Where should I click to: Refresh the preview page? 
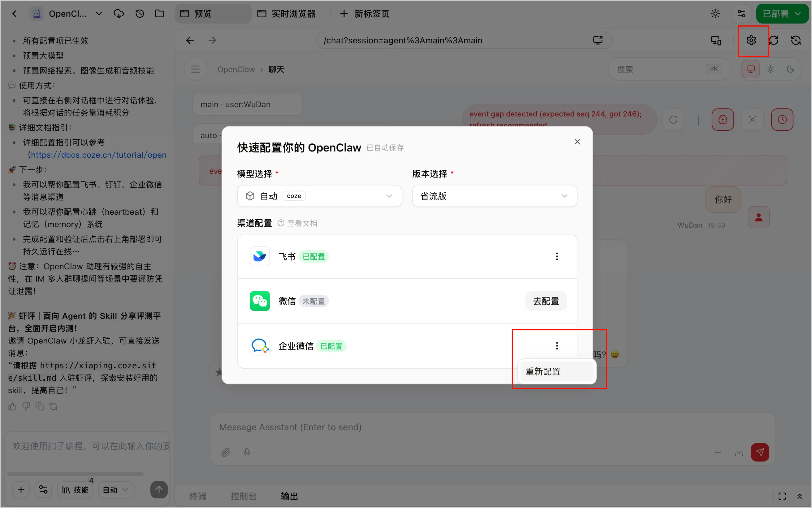[774, 41]
